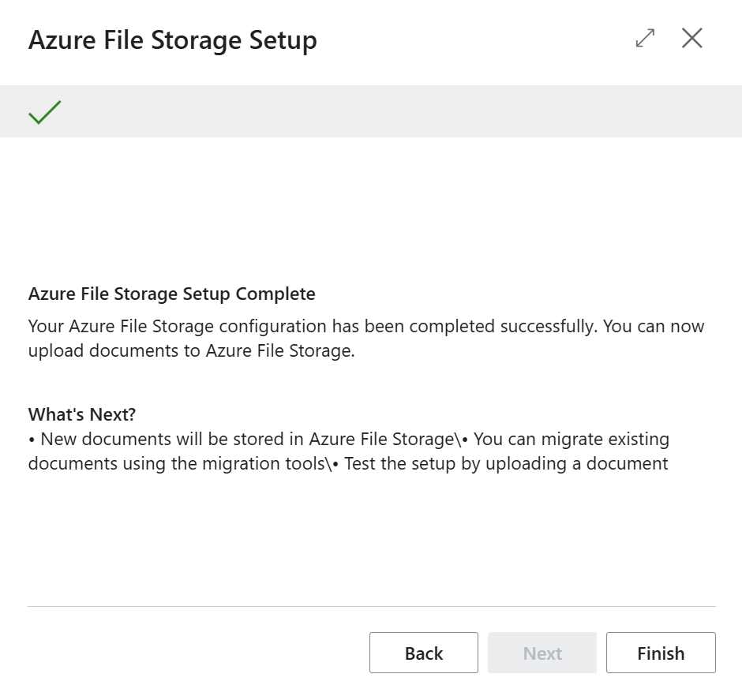Click the Finish button
Viewport: 742px width, 700px height.
(661, 653)
